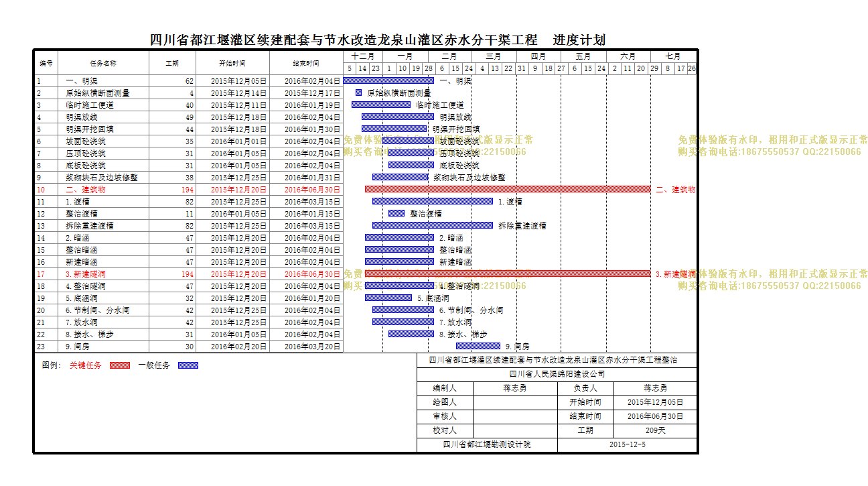The height and width of the screenshot is (486, 868).
Task: Select the 三月 month header
Action: coord(494,56)
